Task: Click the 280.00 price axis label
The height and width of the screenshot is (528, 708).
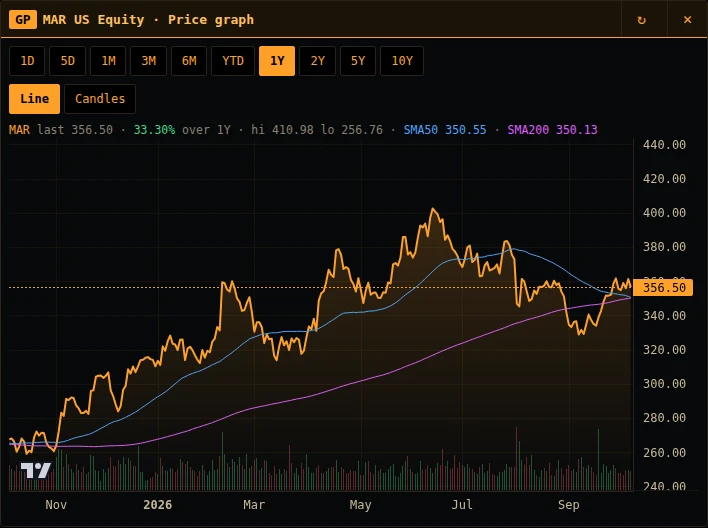Action: pos(664,418)
